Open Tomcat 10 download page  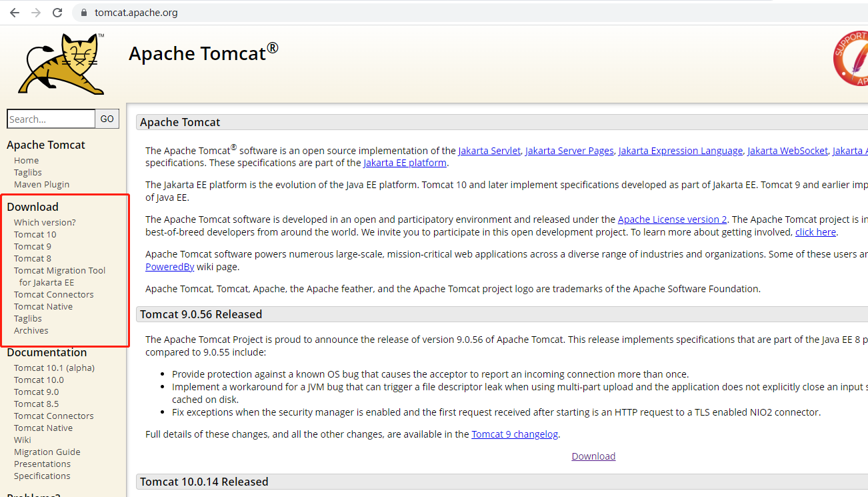pyautogui.click(x=35, y=234)
